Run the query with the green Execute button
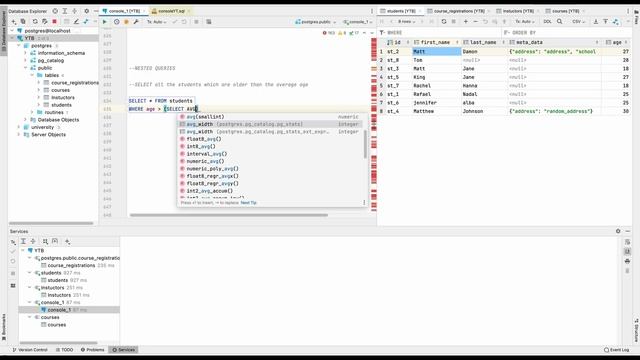 104,22
